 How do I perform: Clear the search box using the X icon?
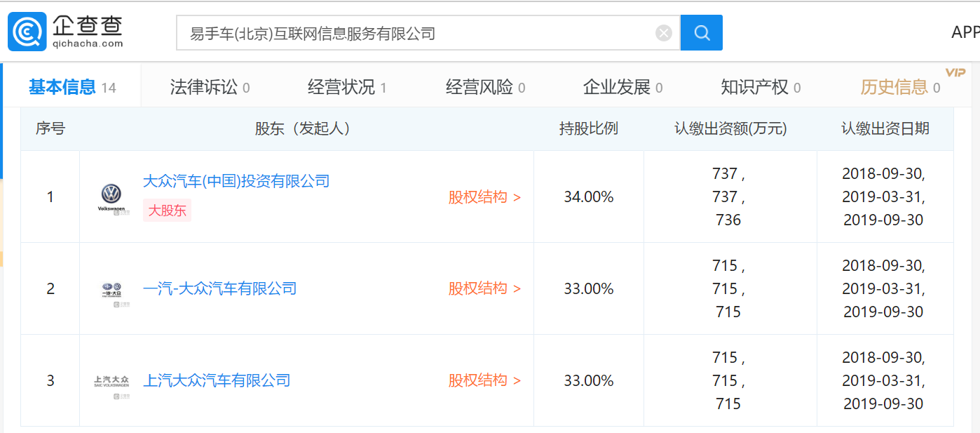click(x=663, y=32)
